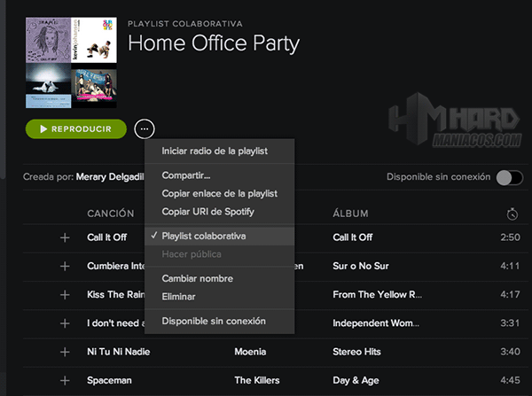
Task: Select Eliminar from the menu
Action: (179, 297)
